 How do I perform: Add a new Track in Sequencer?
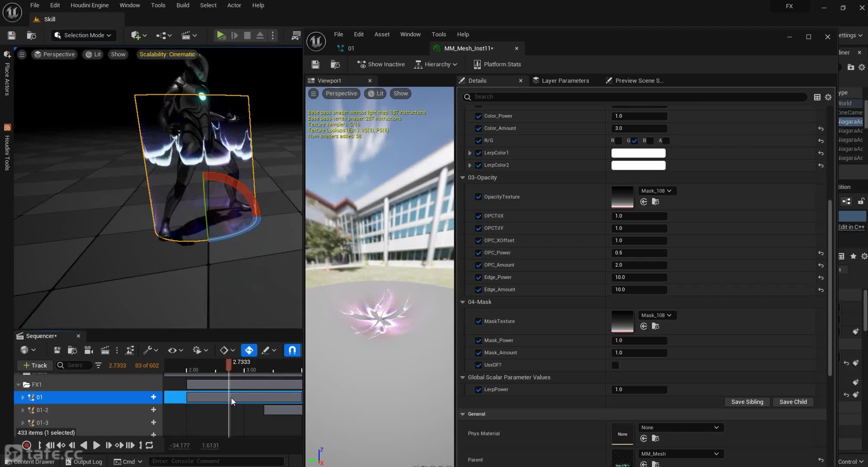(x=35, y=365)
